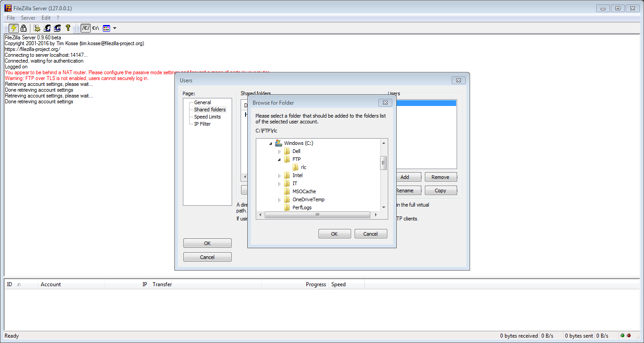Image resolution: width=644 pixels, height=343 pixels.
Task: Select the OneDriveTemp folder icon
Action: click(x=287, y=199)
